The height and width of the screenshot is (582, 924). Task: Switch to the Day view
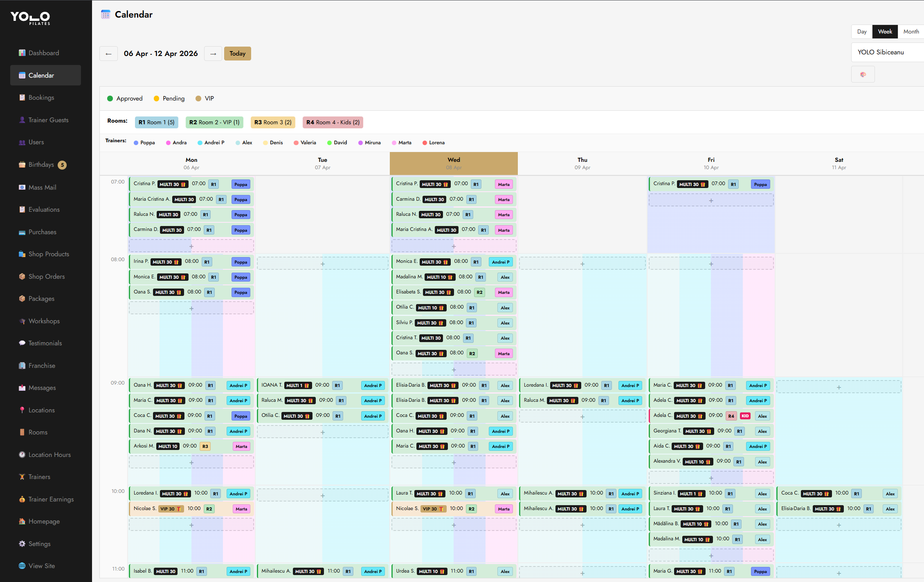(861, 31)
